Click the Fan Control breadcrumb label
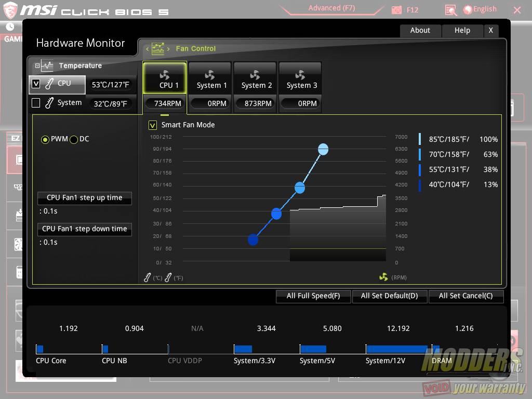The image size is (532, 399). [196, 49]
